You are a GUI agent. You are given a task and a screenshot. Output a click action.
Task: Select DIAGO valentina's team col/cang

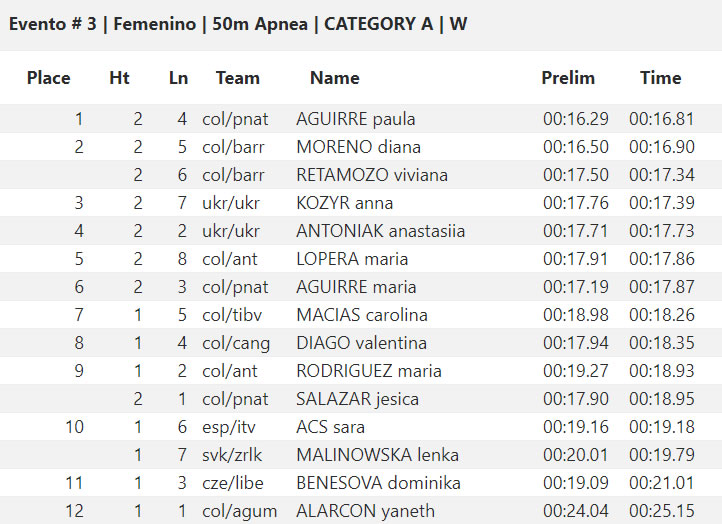(x=236, y=344)
